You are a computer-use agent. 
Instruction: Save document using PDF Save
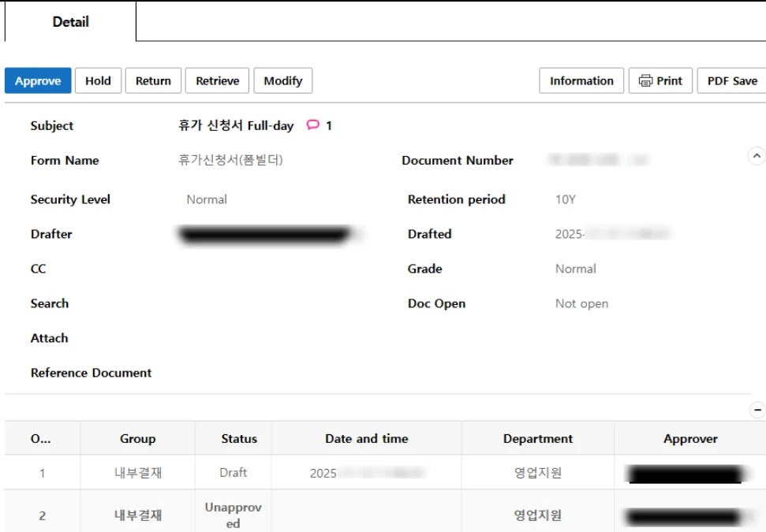click(731, 81)
